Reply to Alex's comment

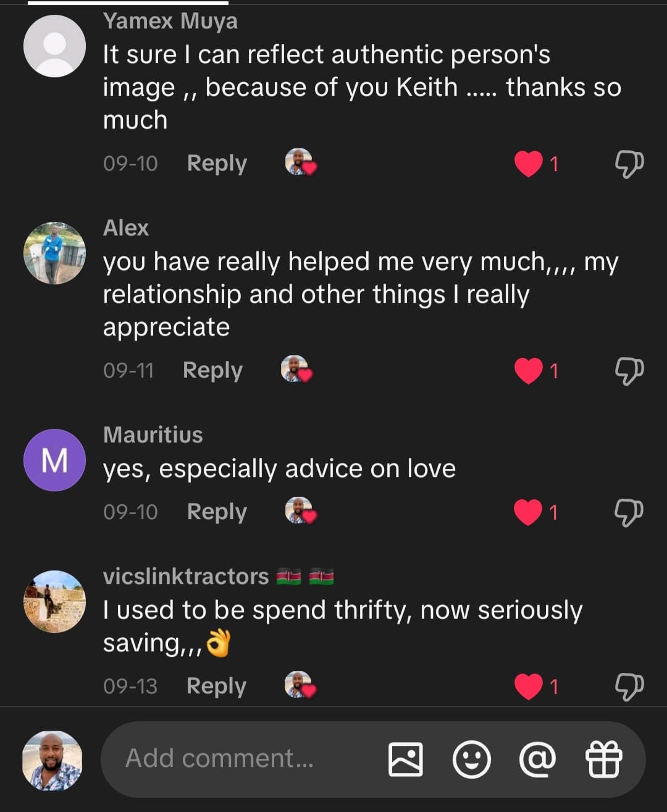pos(212,371)
